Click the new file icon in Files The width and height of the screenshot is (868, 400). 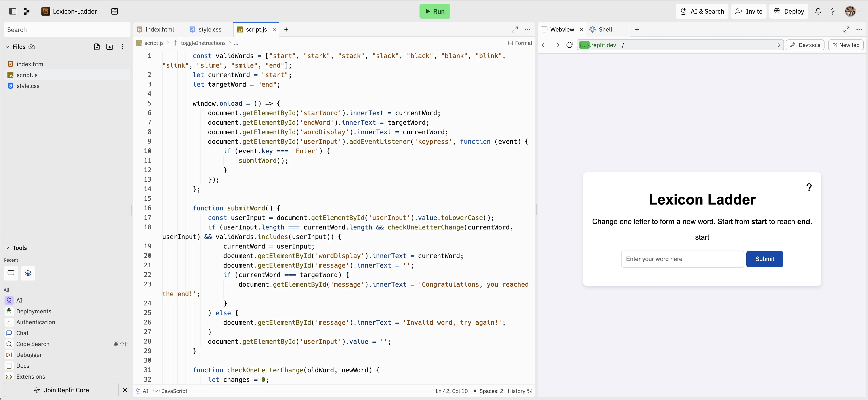[97, 46]
